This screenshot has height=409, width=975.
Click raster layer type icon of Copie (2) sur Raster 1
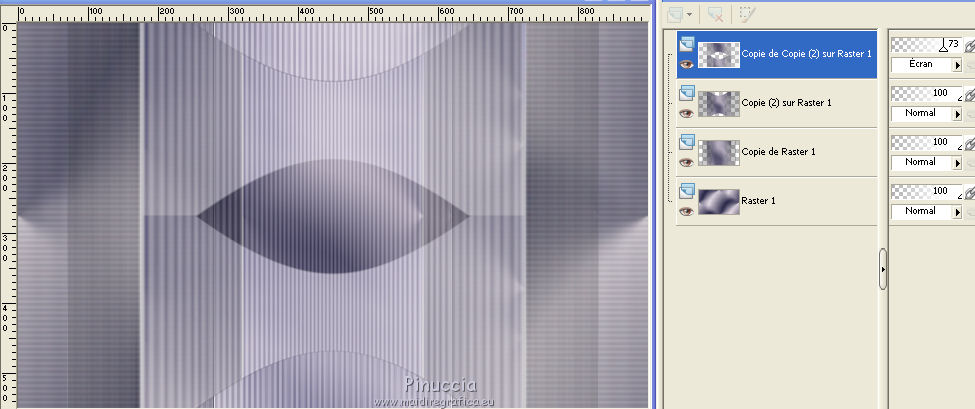pyautogui.click(x=687, y=93)
